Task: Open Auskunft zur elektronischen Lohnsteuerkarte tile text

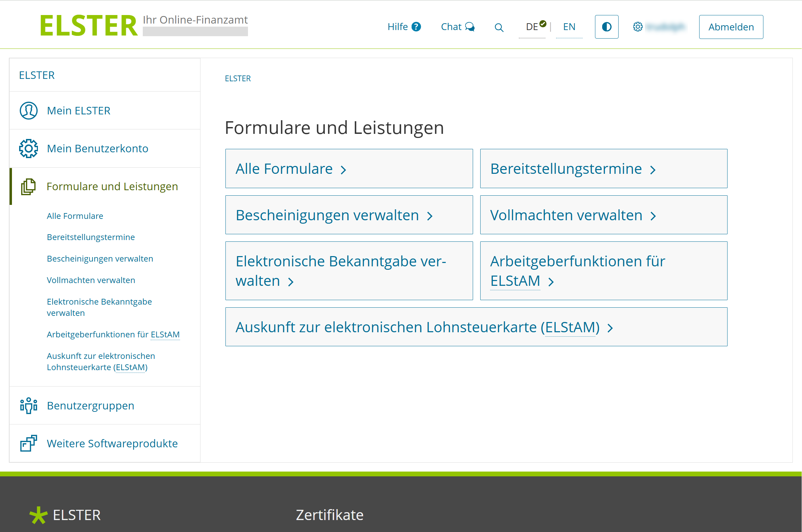Action: pos(418,327)
